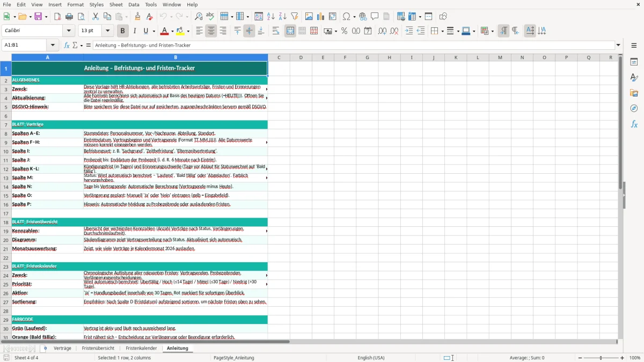
Task: Click Freeze Rows and Columns icon
Action: coord(412,17)
